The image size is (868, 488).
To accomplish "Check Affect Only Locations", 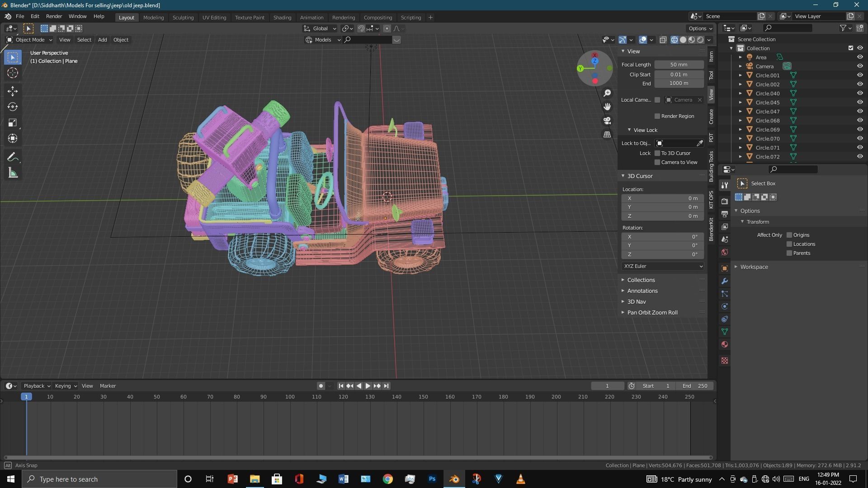I will pyautogui.click(x=789, y=244).
